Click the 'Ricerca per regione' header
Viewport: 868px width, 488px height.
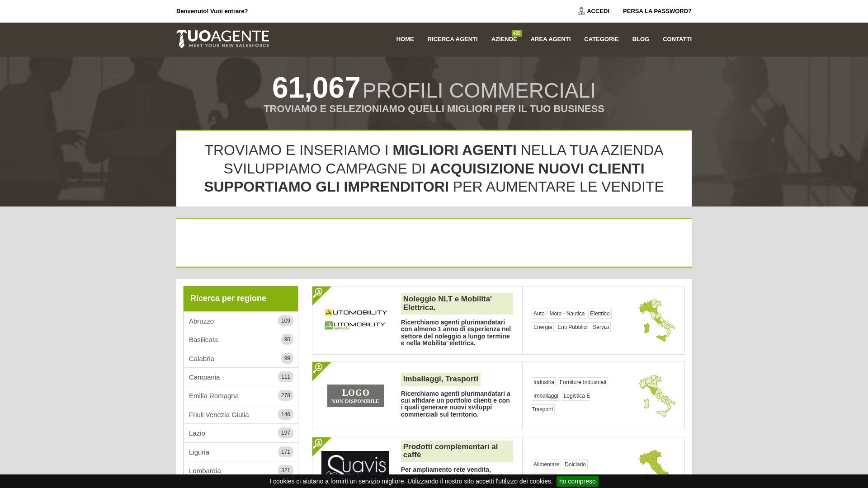(241, 299)
